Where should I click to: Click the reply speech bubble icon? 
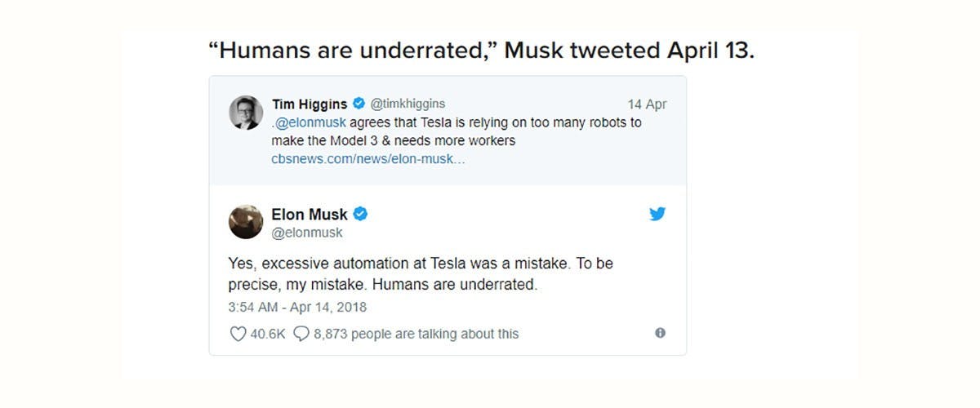[x=301, y=334]
